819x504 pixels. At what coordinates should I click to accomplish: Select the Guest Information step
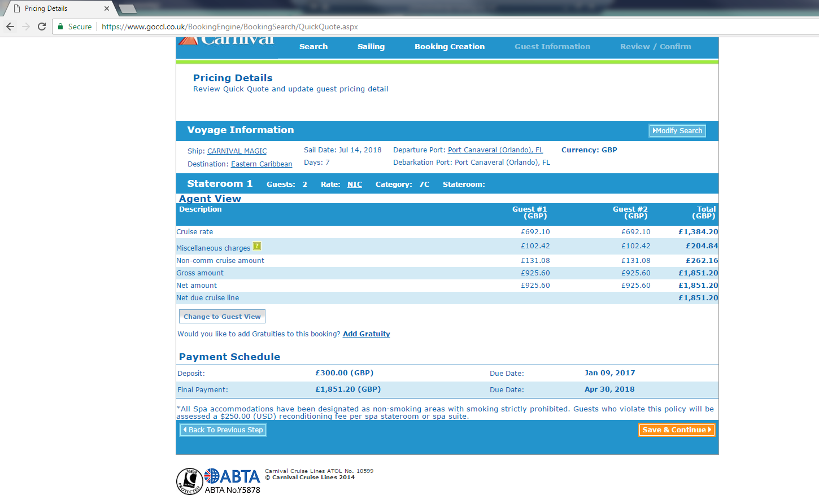552,47
